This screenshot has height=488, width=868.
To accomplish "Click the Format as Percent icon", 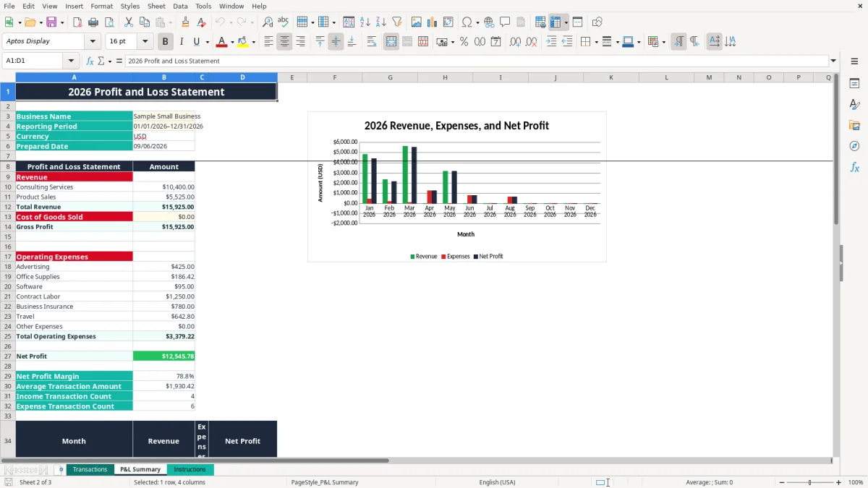I will pyautogui.click(x=464, y=42).
